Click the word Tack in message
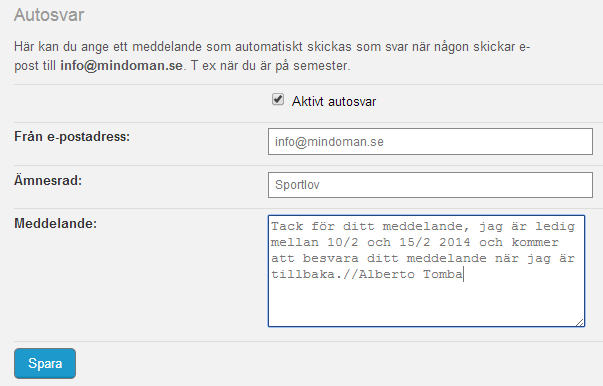 [x=287, y=226]
